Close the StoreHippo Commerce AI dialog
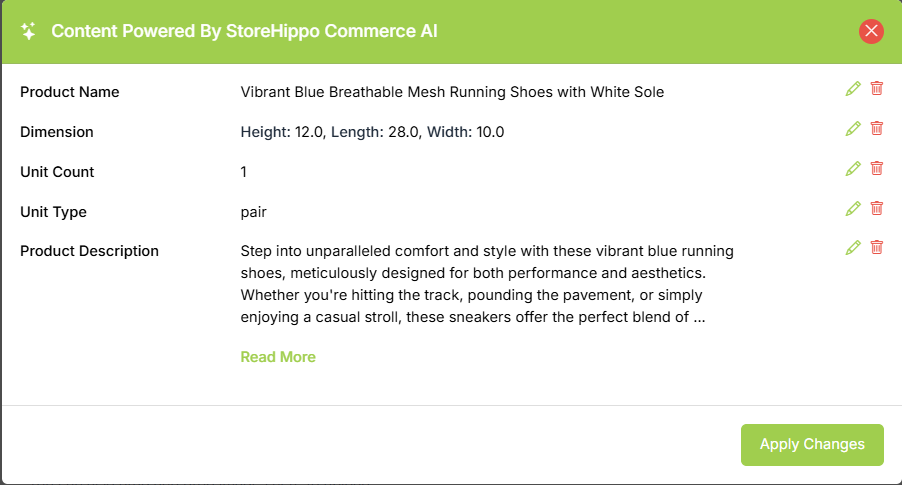 pos(871,31)
